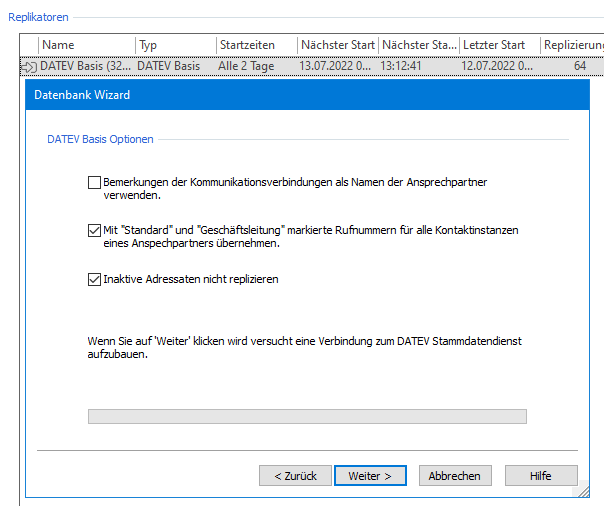Sort by the Letzter Start column

[499, 45]
